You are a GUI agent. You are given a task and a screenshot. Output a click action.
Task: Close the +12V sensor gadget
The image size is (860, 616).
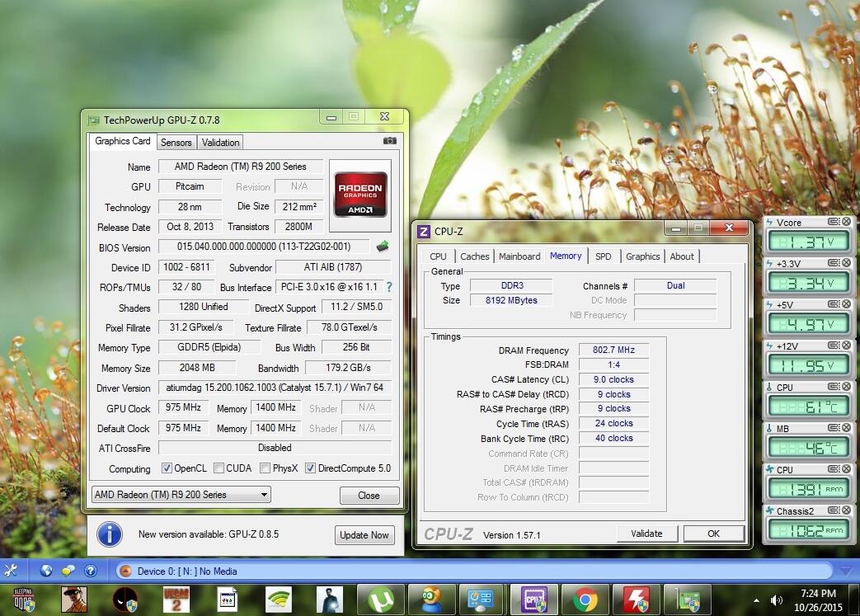pyautogui.click(x=846, y=345)
